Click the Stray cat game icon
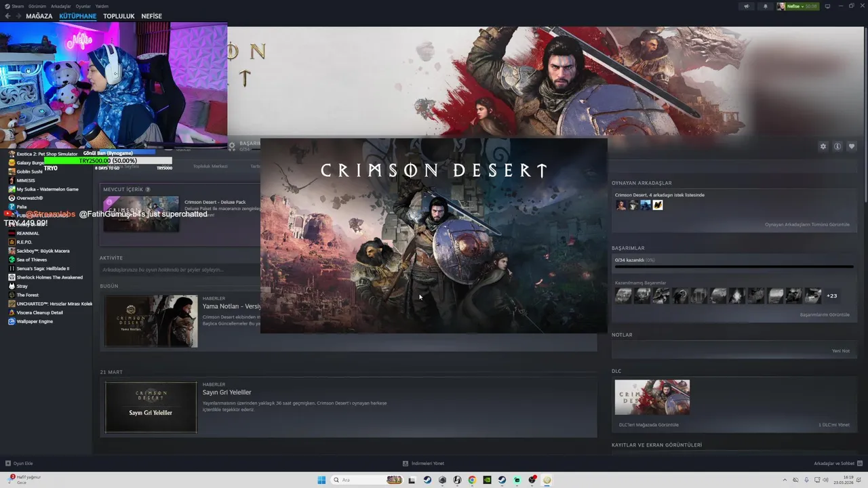 (x=12, y=286)
